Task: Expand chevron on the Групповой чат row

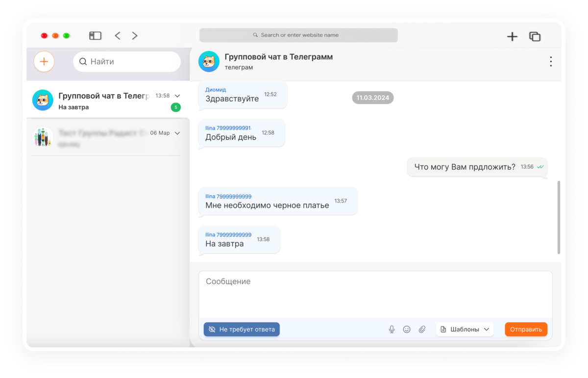Action: click(x=177, y=96)
